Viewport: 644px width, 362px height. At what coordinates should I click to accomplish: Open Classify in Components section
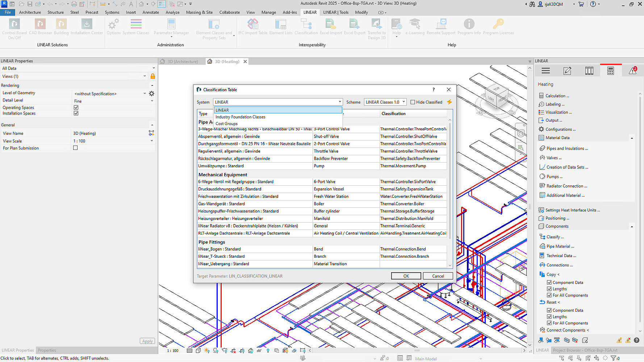point(555,237)
